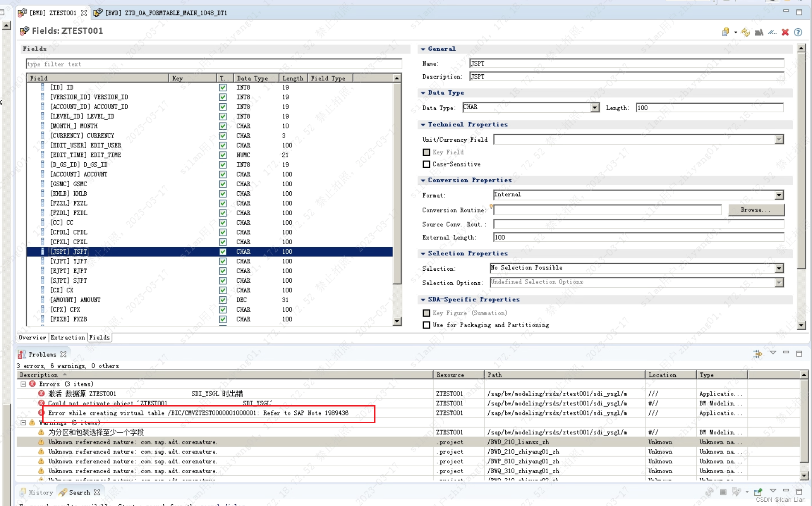Image resolution: width=812 pixels, height=506 pixels.
Task: Click the Browse button for Conversion Routine
Action: click(756, 210)
